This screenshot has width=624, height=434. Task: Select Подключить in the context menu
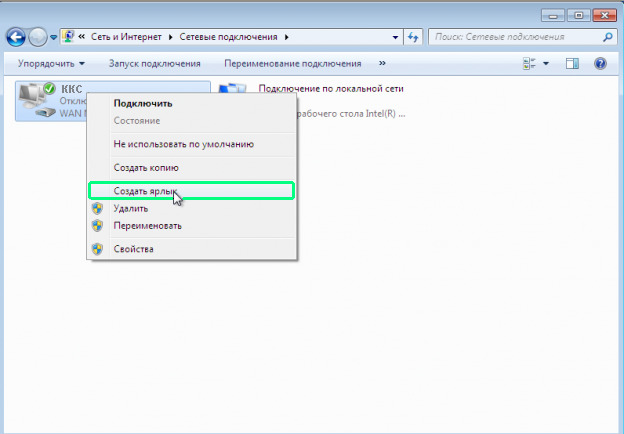click(143, 103)
